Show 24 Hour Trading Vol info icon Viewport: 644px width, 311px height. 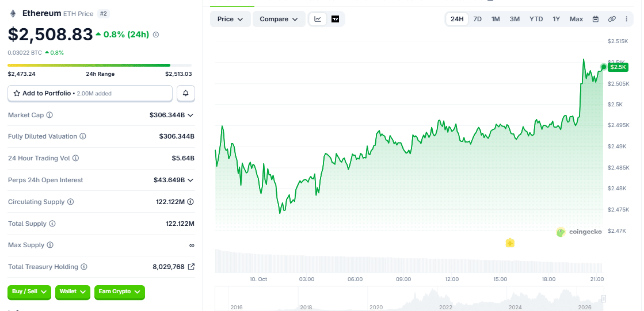pos(75,158)
